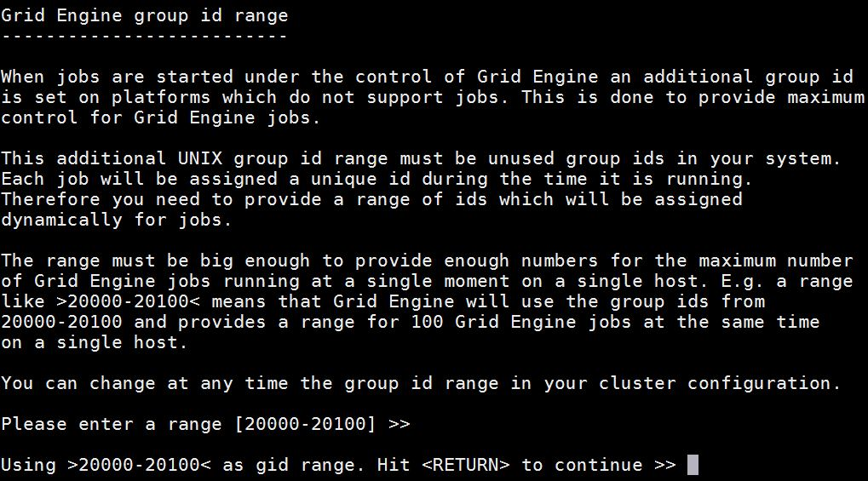The image size is (868, 481).
Task: Click line starting "Each job will be assigned"
Action: pyautogui.click(x=377, y=180)
